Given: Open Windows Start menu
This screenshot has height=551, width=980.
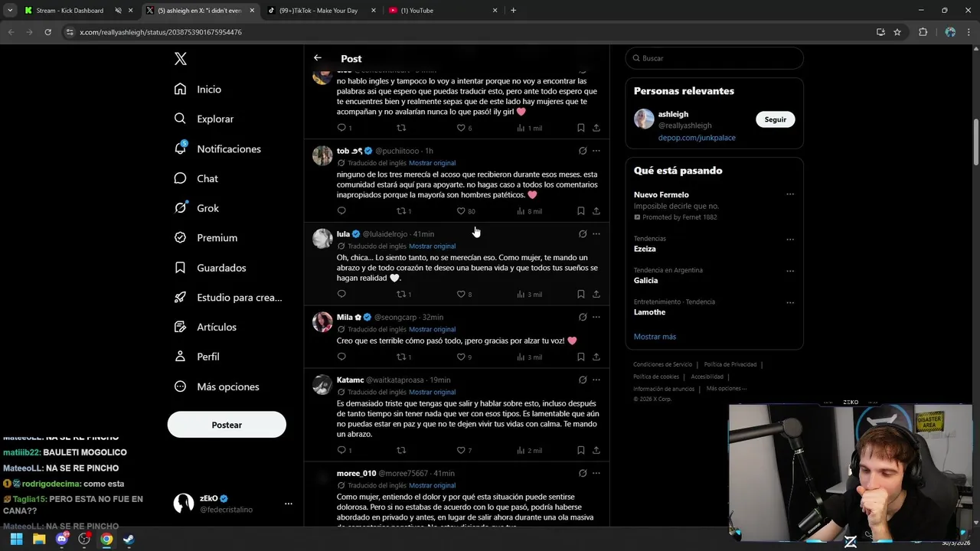Looking at the screenshot, I should click(16, 539).
